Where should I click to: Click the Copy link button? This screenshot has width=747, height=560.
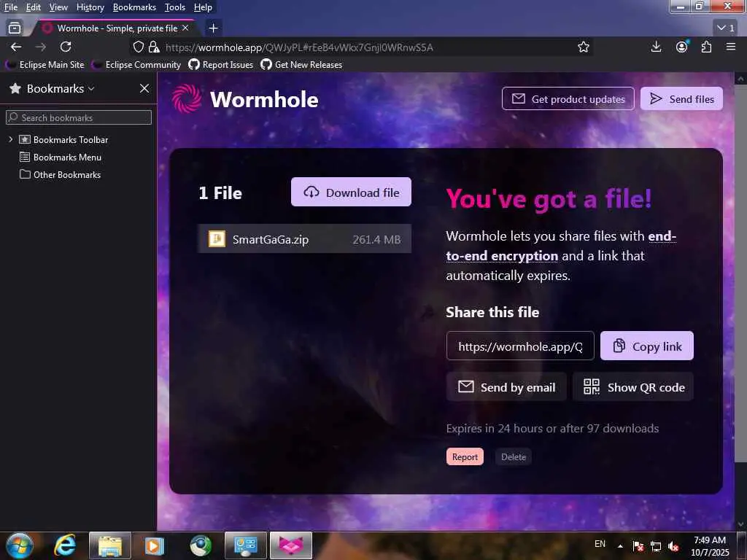tap(647, 346)
